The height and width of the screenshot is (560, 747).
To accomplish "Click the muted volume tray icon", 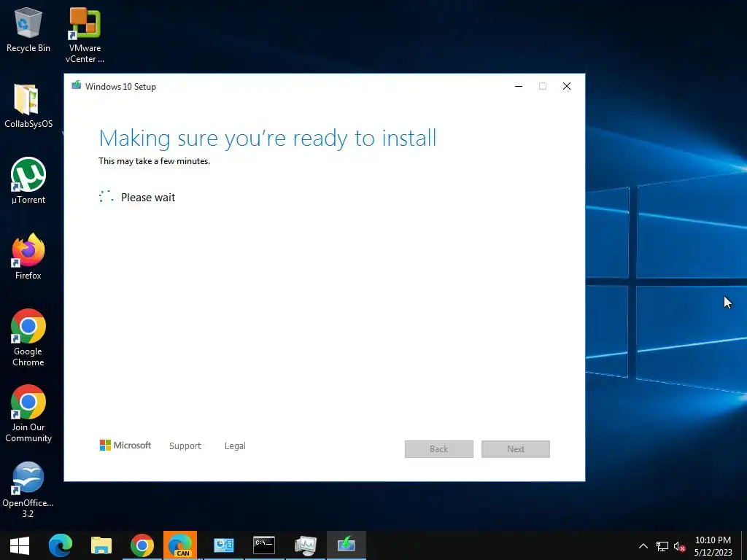I will click(x=679, y=546).
